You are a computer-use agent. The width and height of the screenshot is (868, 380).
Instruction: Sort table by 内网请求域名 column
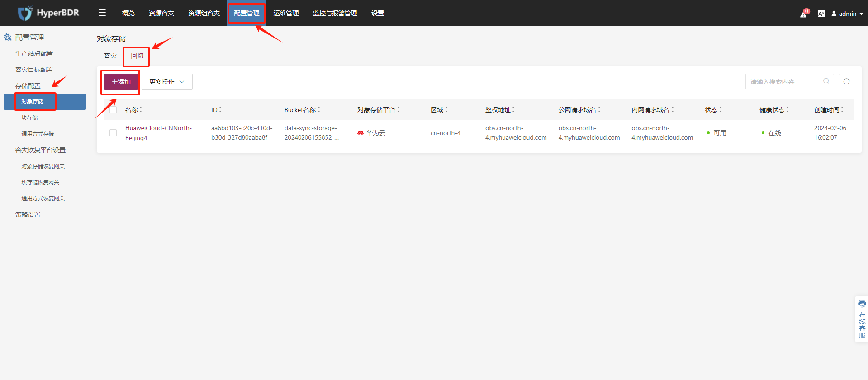click(x=673, y=110)
